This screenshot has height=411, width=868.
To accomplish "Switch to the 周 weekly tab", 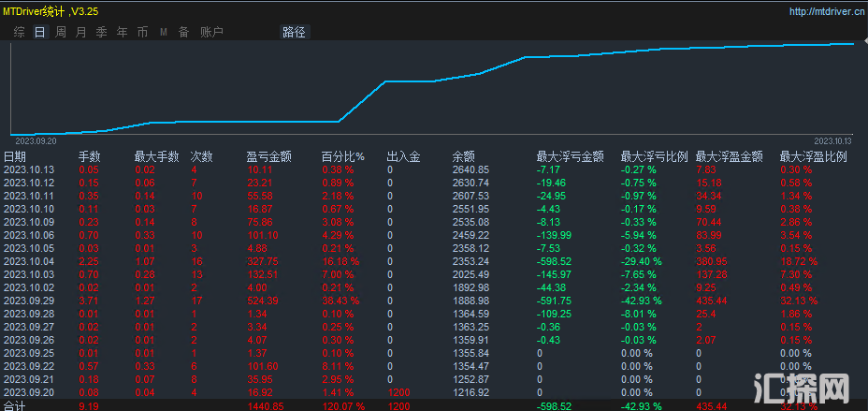I will pos(61,32).
